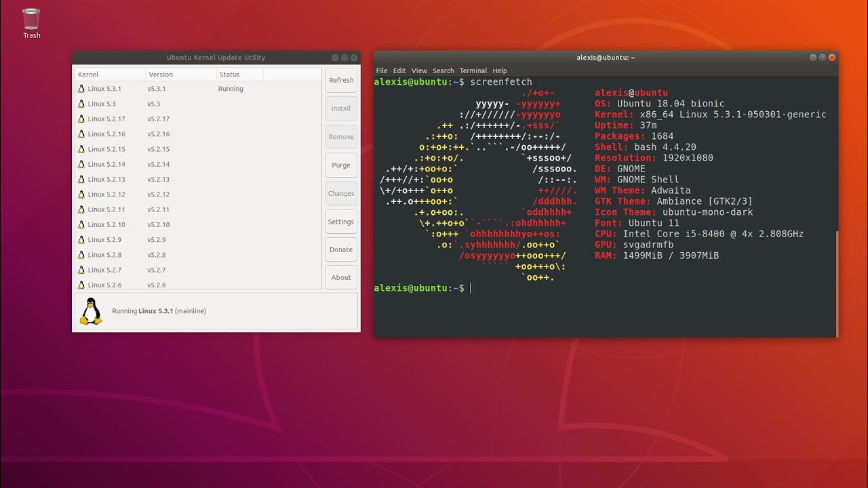Click the penguin icon beside Linux 5.2.13
This screenshot has width=868, height=488.
coord(81,180)
